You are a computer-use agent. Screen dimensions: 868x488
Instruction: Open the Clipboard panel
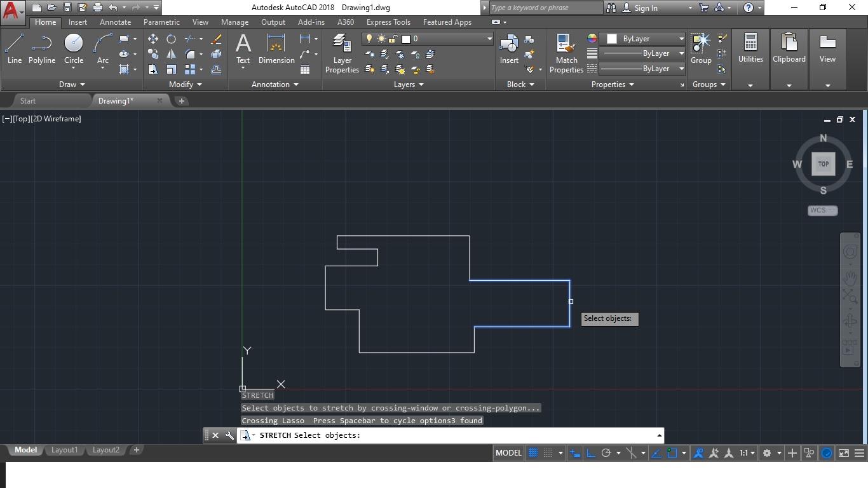pos(789,60)
